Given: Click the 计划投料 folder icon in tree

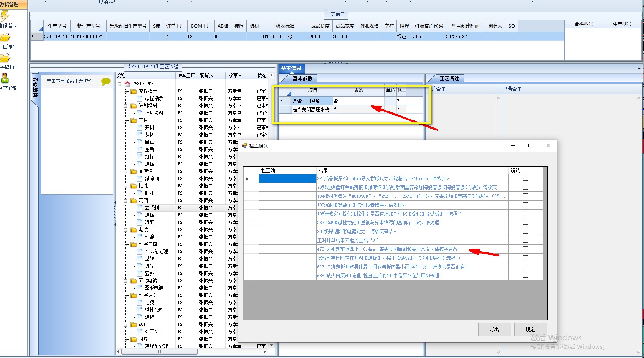Looking at the screenshot, I should coord(134,106).
